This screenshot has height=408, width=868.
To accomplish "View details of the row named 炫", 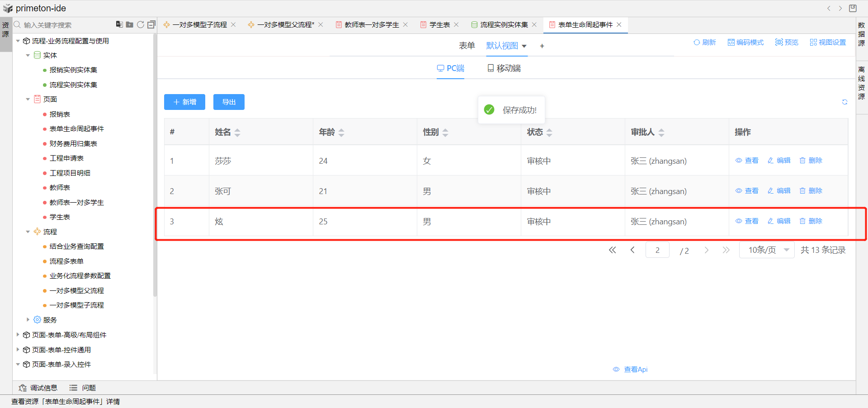I will [x=747, y=221].
